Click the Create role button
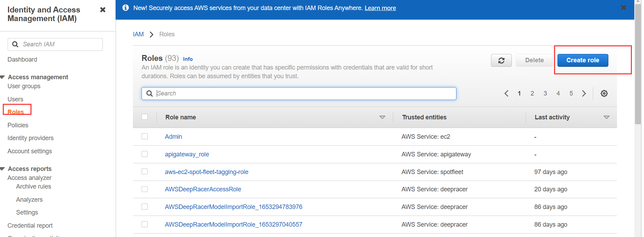 [583, 60]
